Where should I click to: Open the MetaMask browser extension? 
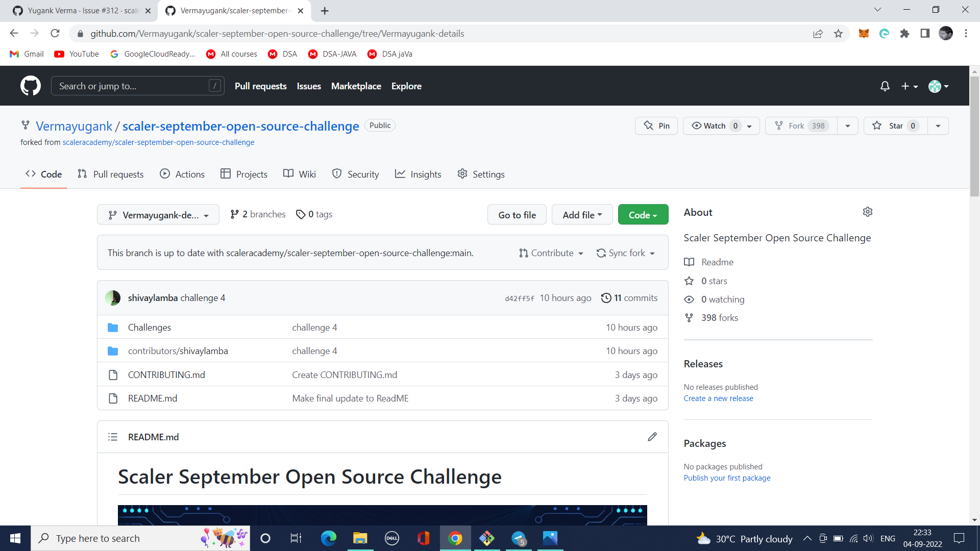(x=864, y=33)
